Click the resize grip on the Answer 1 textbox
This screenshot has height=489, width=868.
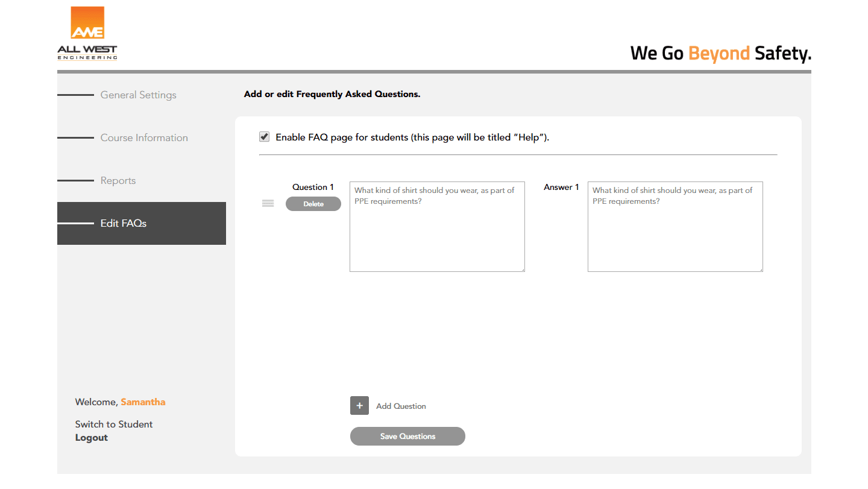coord(760,269)
